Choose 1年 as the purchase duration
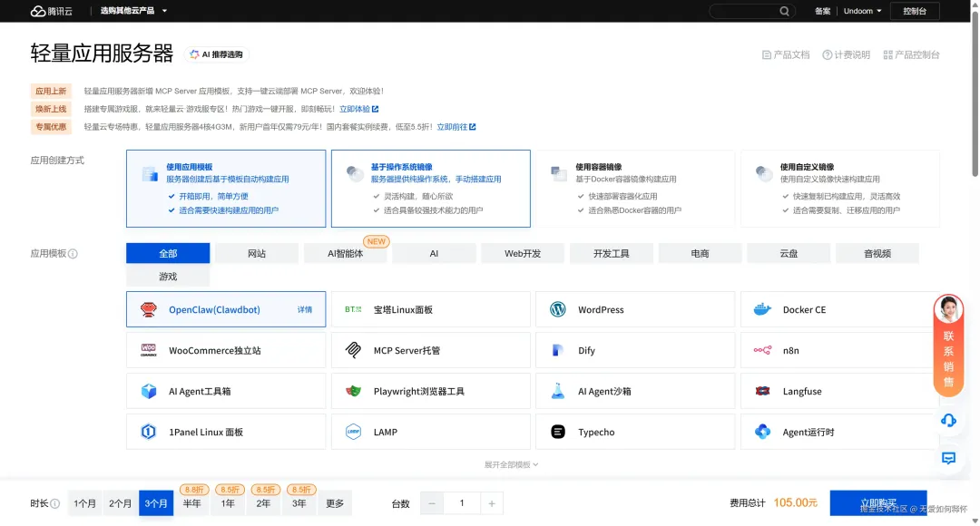The width and height of the screenshot is (980, 526). click(x=228, y=503)
